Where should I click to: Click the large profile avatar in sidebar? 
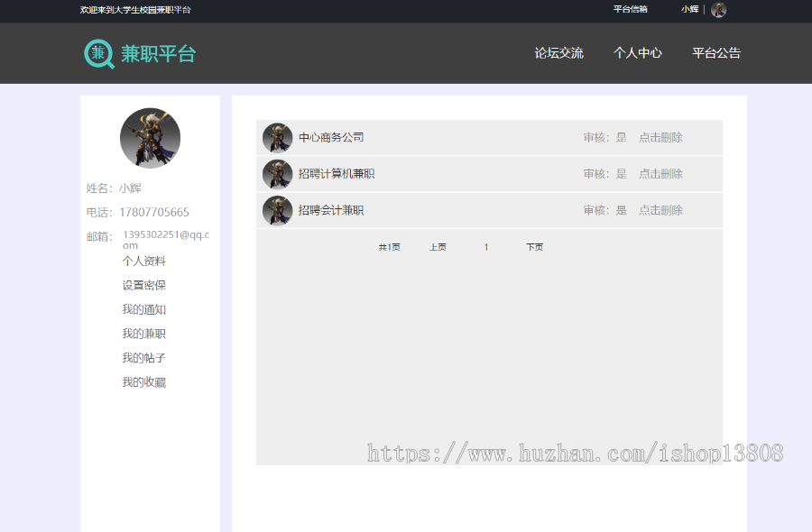point(150,138)
